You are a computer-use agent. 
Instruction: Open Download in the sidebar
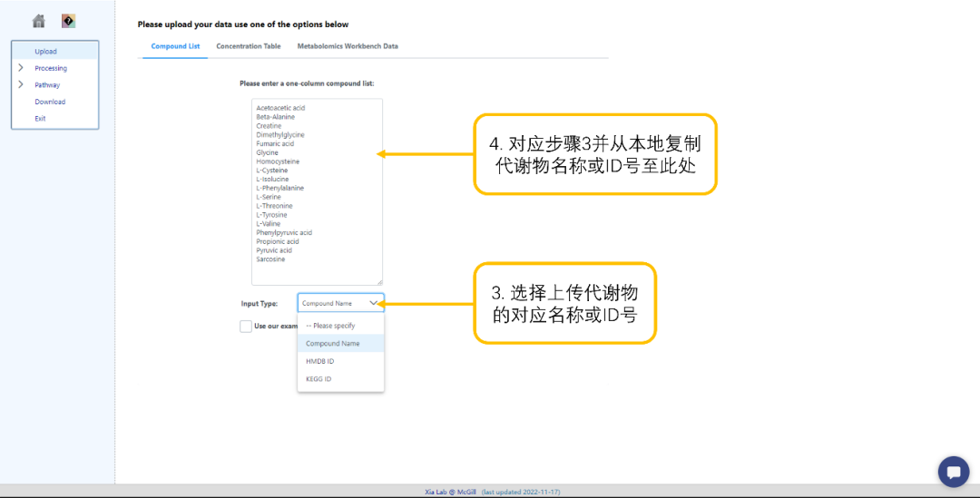coord(50,102)
